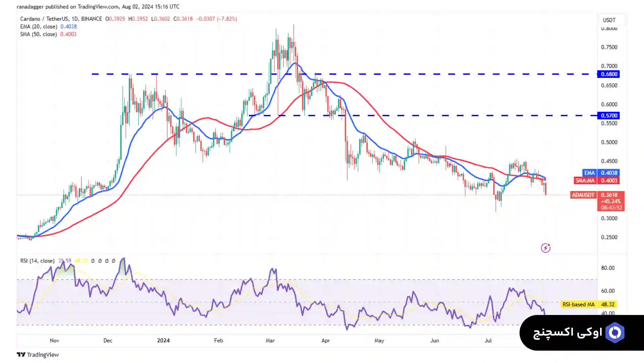Viewport: 644px width, 363px height.
Task: Click the EMA (20, close) indicator label
Action: point(39,27)
